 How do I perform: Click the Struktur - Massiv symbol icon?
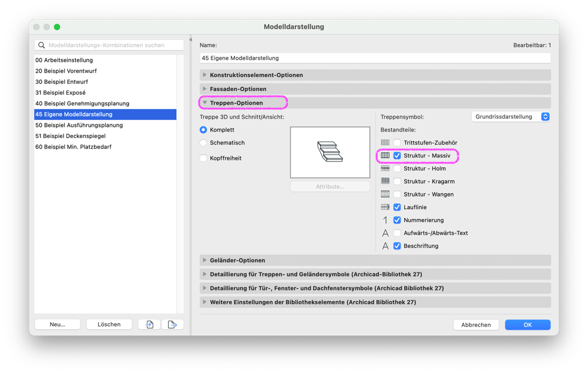[x=385, y=155]
